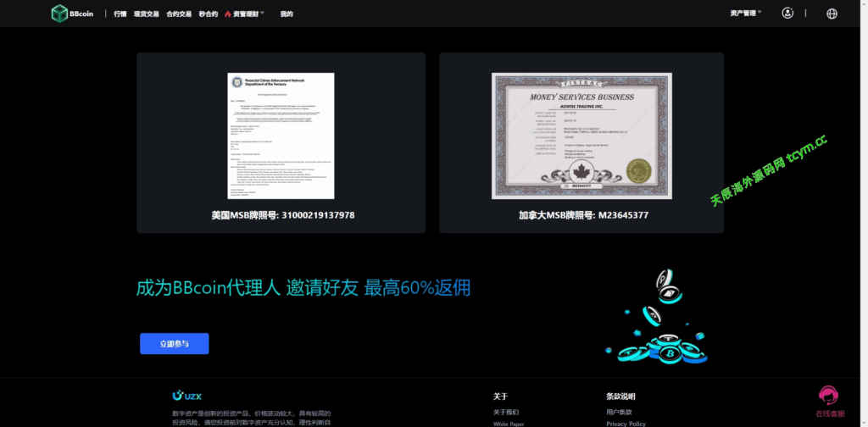Select the 秒合约 menu item
The image size is (868, 427).
(x=209, y=14)
